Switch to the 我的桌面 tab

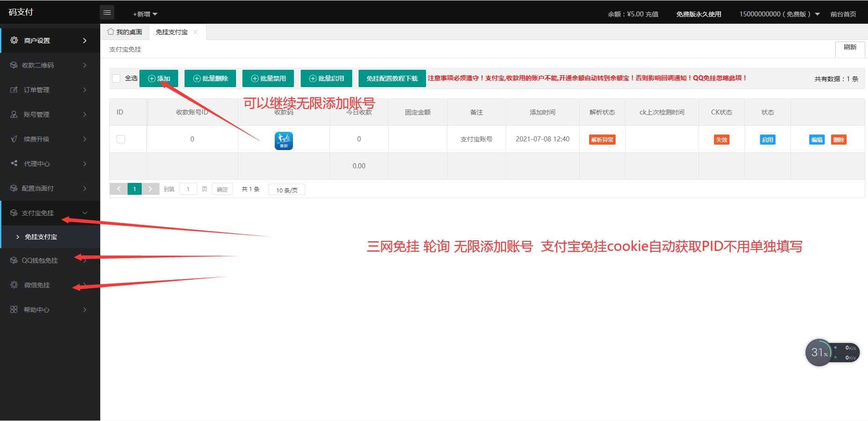[x=125, y=32]
